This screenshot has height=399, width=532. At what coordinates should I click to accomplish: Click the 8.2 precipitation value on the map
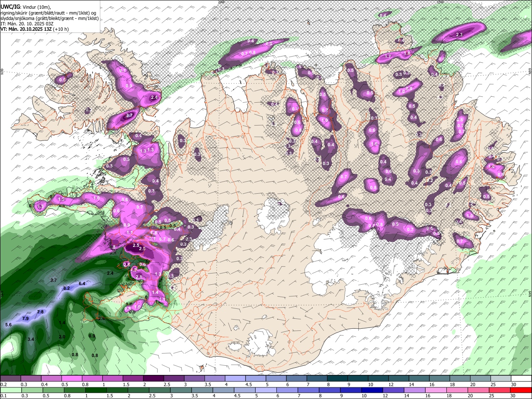[66, 288]
